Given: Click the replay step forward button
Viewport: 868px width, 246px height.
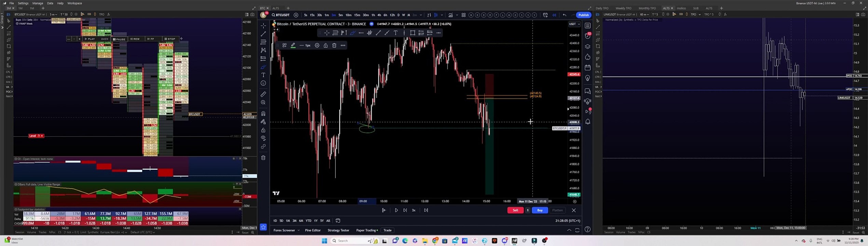Looking at the screenshot, I should 405,210.
